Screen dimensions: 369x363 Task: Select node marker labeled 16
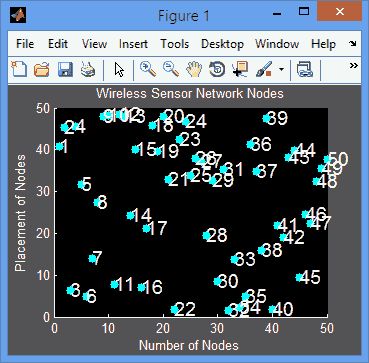pos(141,287)
